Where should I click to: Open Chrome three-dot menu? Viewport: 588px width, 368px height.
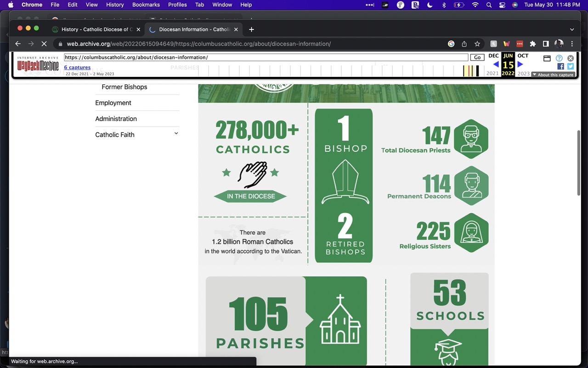pos(572,44)
